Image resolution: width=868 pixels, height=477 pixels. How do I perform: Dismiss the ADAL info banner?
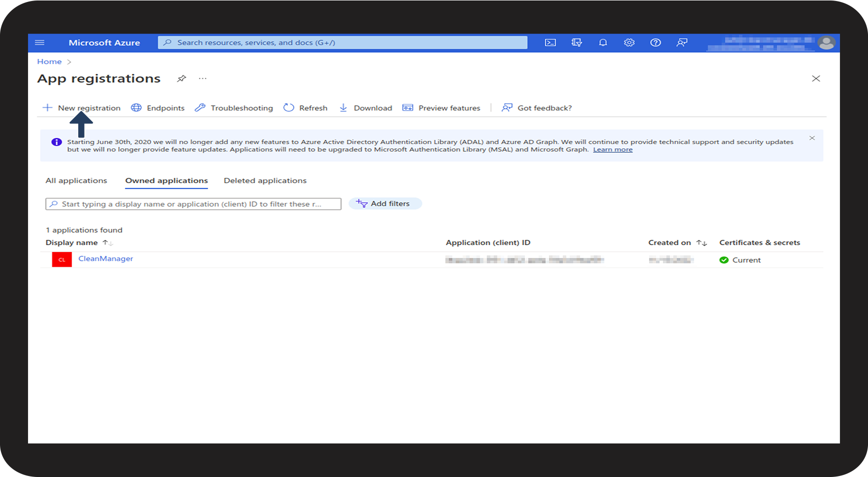point(812,138)
